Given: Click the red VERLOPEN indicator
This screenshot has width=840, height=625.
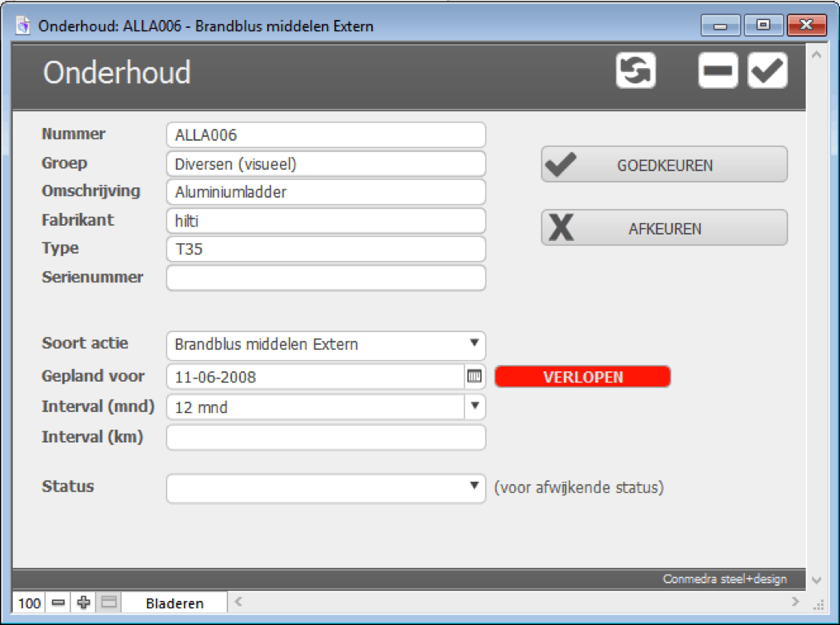Looking at the screenshot, I should pos(583,376).
